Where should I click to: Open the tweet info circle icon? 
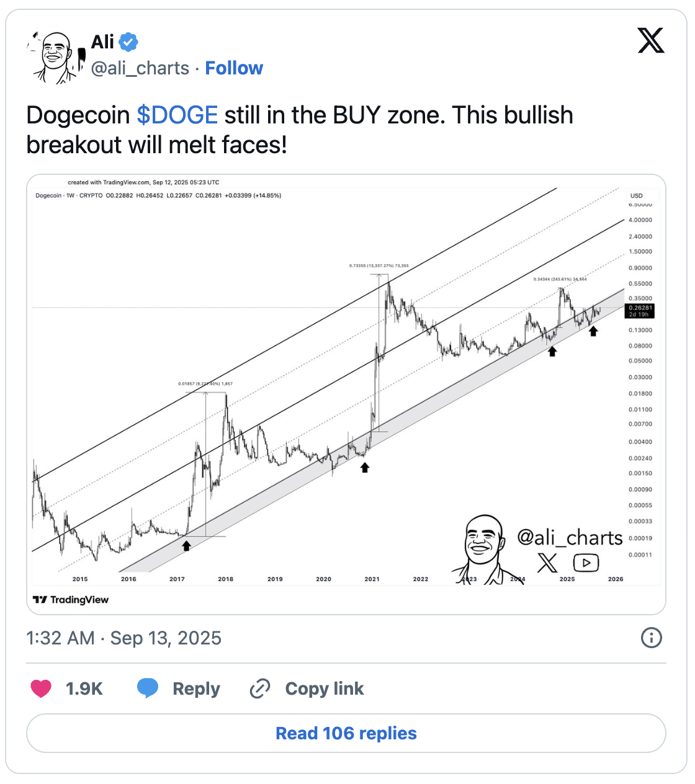pyautogui.click(x=651, y=638)
